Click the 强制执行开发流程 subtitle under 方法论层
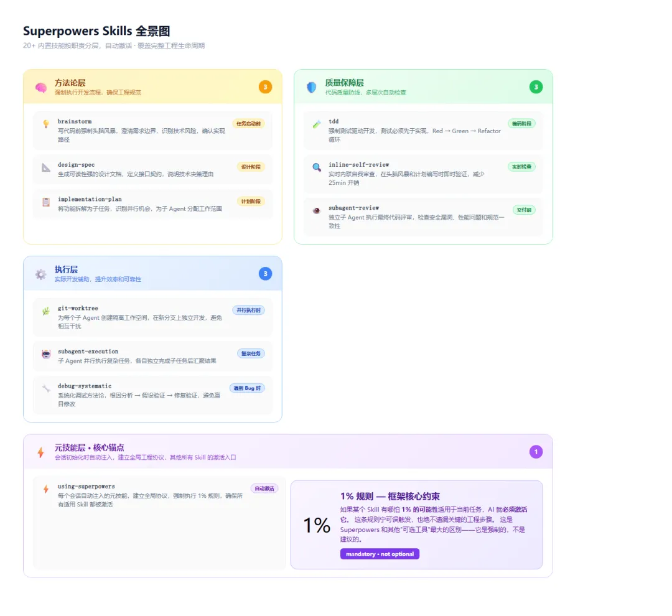This screenshot has width=672, height=616. click(98, 93)
